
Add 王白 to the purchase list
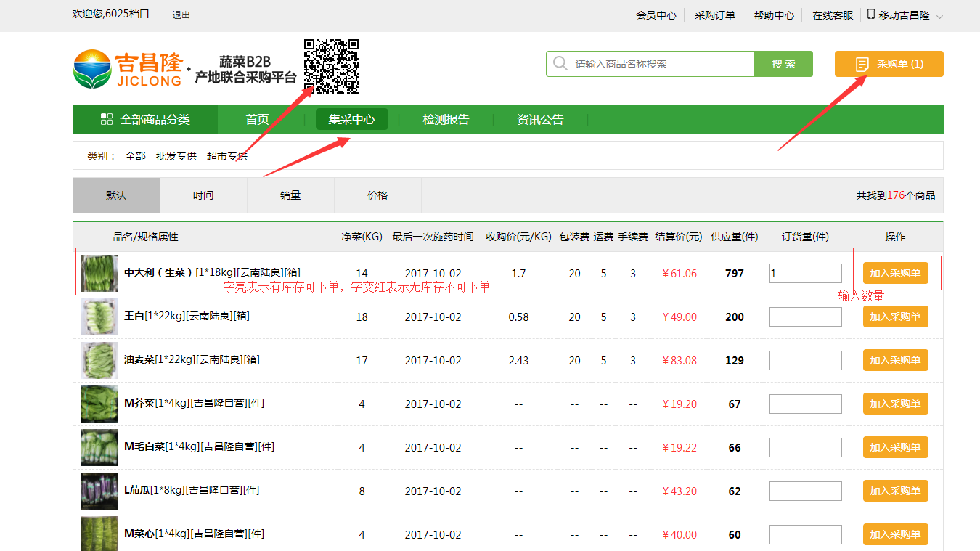pyautogui.click(x=895, y=317)
